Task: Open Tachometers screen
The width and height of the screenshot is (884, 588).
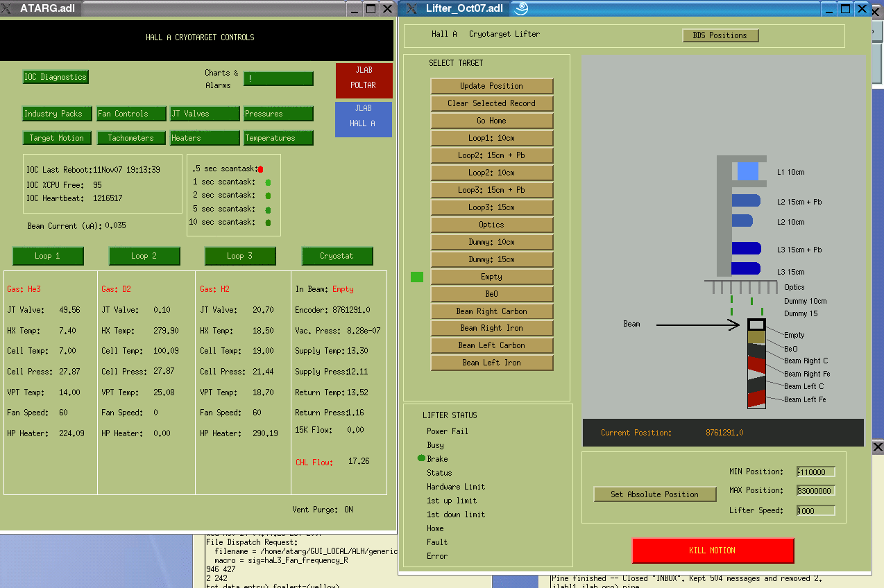Action: click(x=131, y=138)
